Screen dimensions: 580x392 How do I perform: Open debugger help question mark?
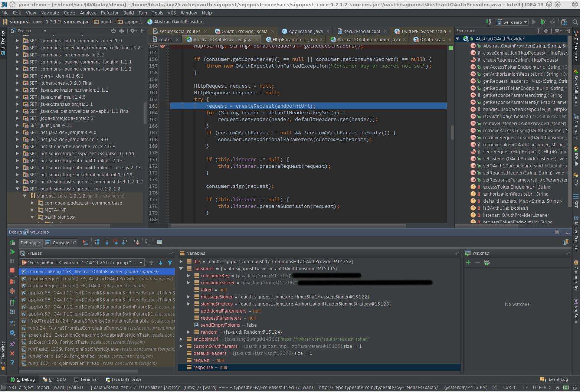[12, 362]
